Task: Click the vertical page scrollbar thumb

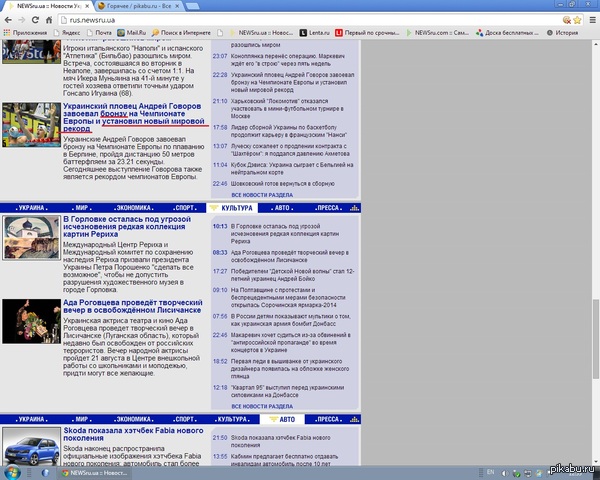Action: coord(596,338)
